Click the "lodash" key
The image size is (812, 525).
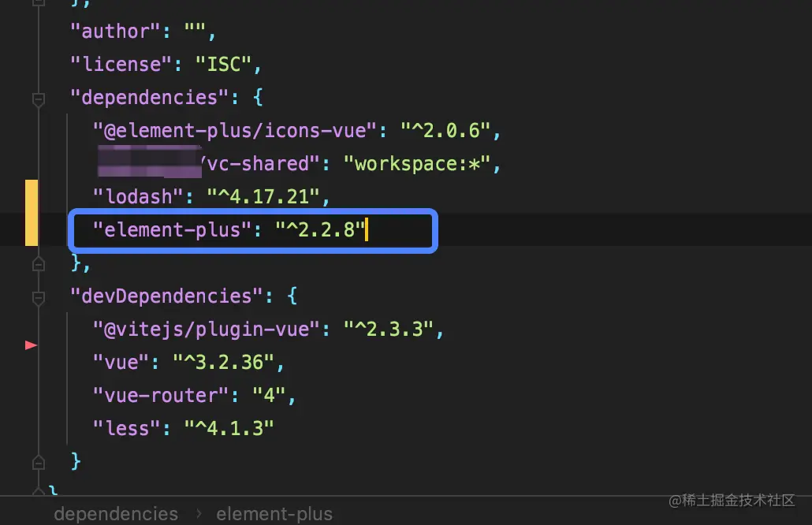138,197
